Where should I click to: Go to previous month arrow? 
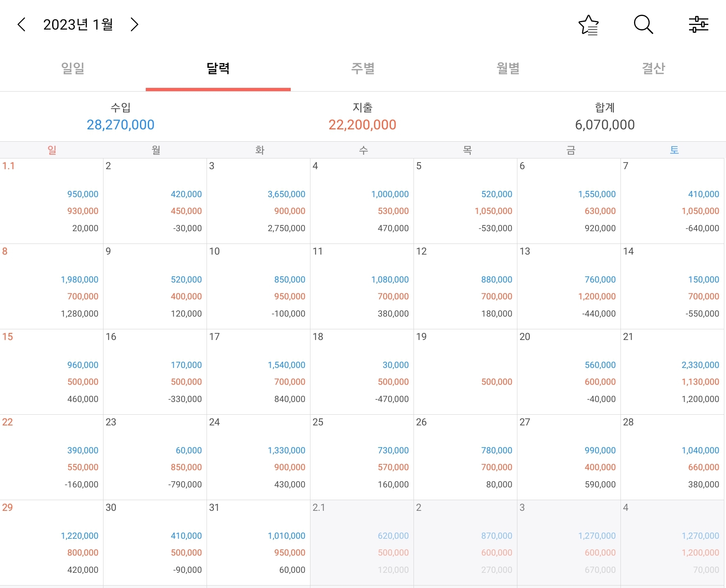(22, 25)
